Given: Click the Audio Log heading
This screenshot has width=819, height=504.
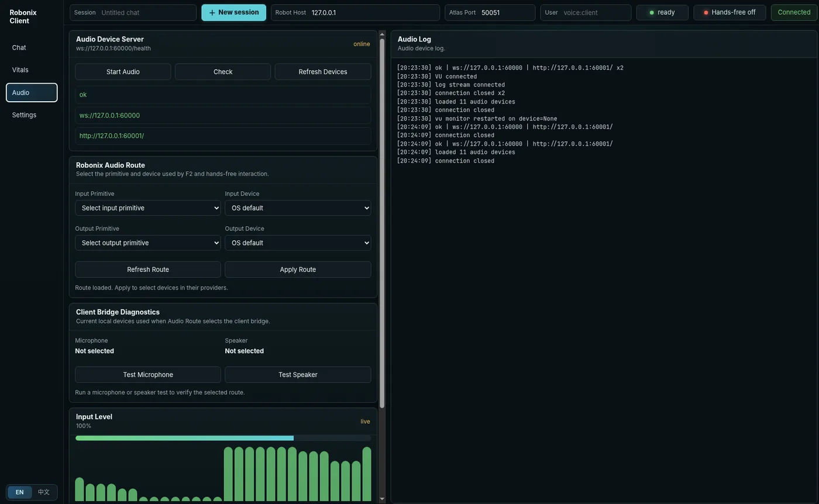Looking at the screenshot, I should [414, 39].
